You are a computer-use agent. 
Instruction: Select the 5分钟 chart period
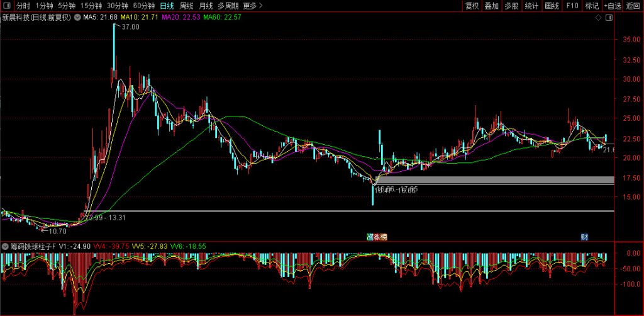click(67, 6)
